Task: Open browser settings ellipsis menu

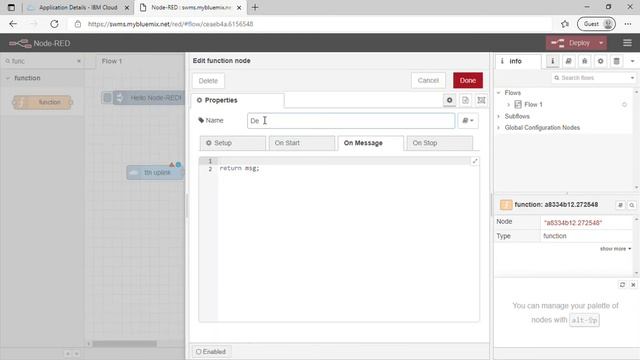Action: pyautogui.click(x=628, y=24)
